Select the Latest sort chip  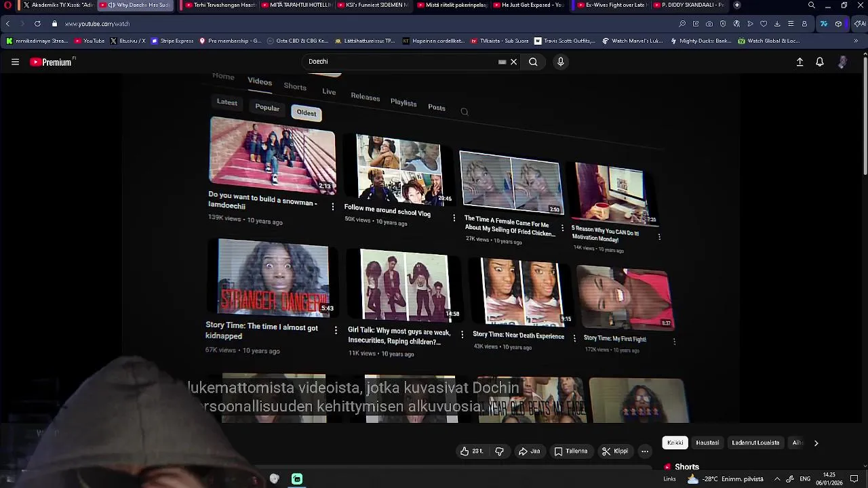tap(226, 102)
